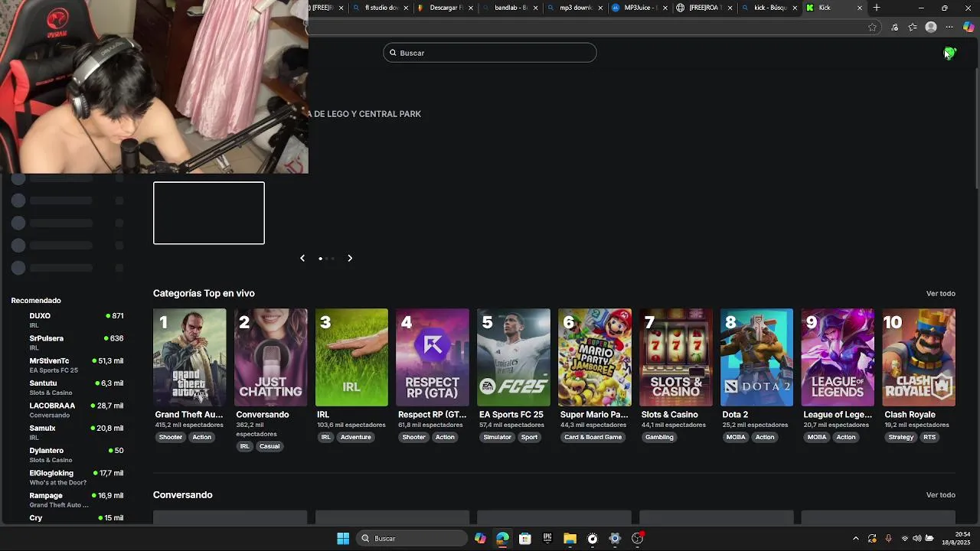The width and height of the screenshot is (980, 551).
Task: Open a new browser tab
Action: coord(877,8)
